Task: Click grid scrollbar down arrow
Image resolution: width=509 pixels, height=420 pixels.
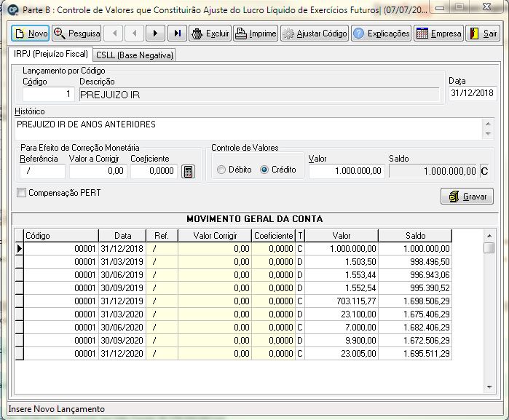Action: [x=489, y=387]
